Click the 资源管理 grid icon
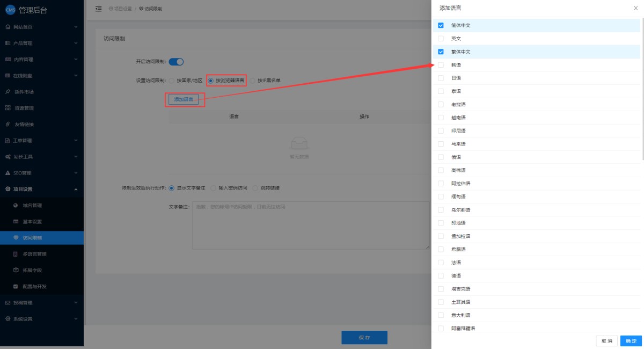 [x=8, y=108]
